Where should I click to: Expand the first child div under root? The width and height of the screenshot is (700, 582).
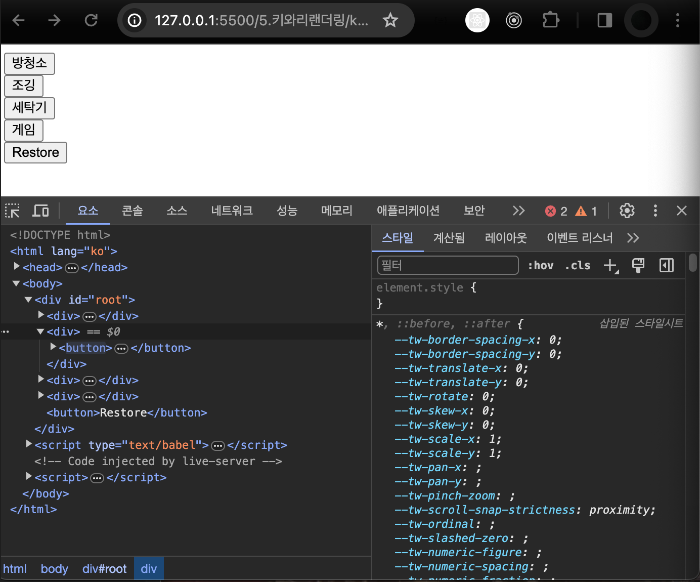(41, 315)
